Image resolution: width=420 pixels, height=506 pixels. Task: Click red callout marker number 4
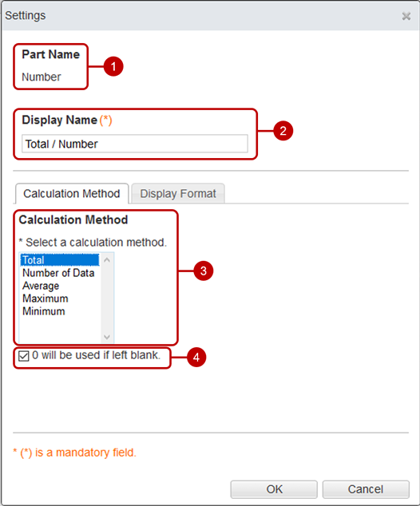click(x=196, y=358)
